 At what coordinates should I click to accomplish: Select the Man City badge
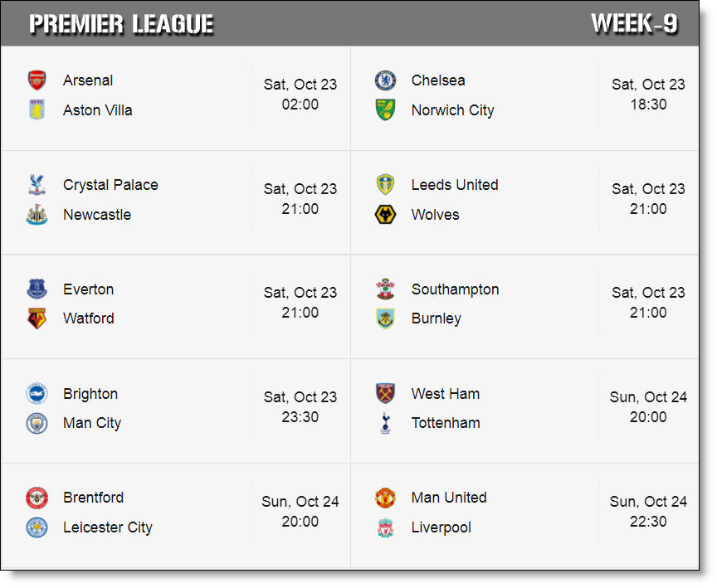37,423
